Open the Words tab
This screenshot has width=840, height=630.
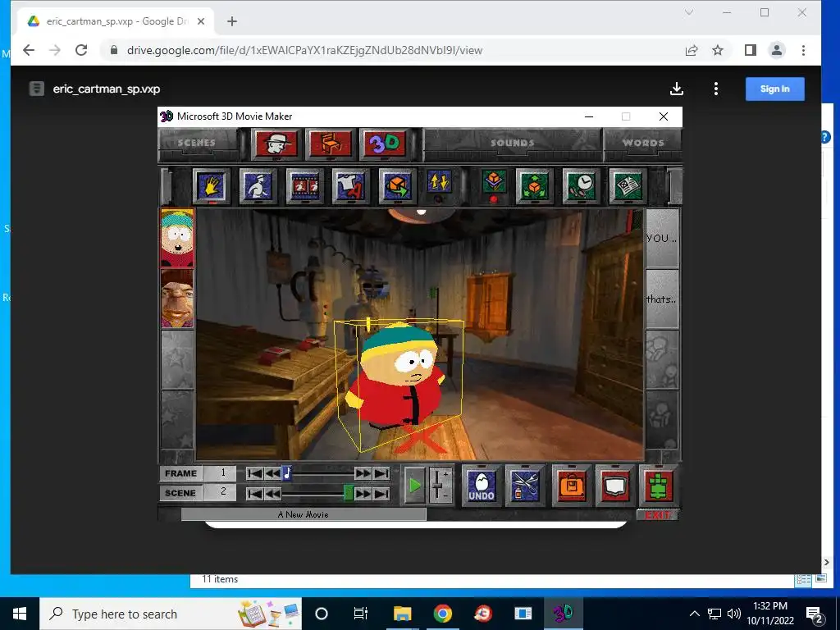point(643,143)
